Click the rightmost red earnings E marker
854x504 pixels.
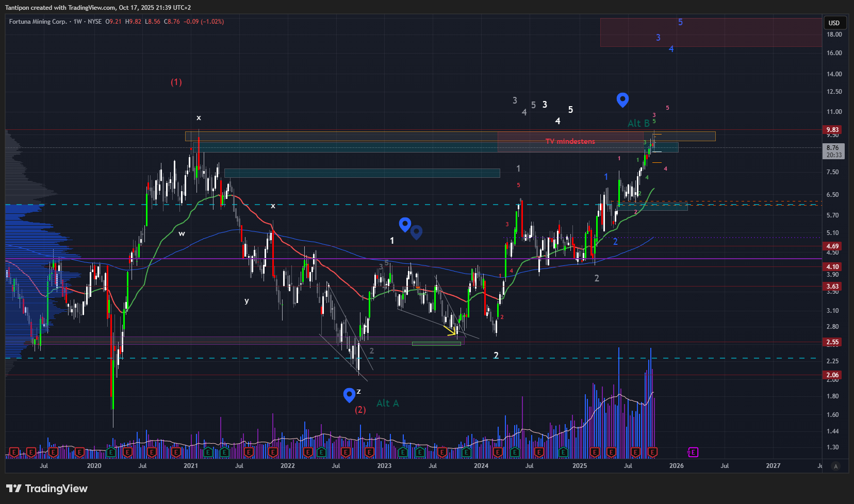coord(652,452)
